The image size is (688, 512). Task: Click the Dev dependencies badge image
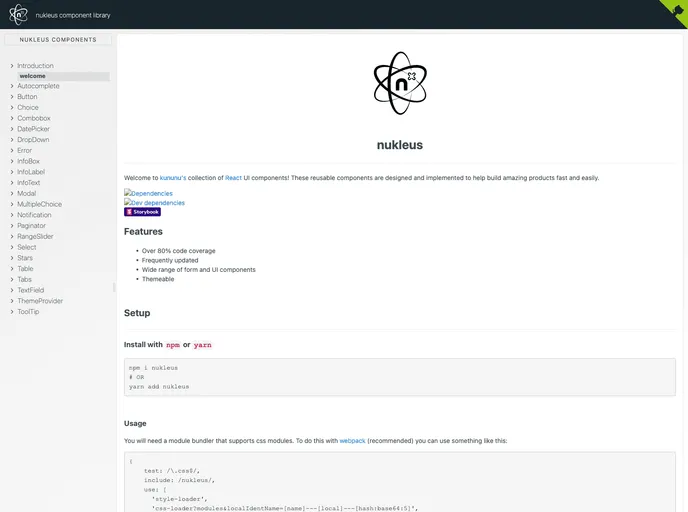[154, 203]
